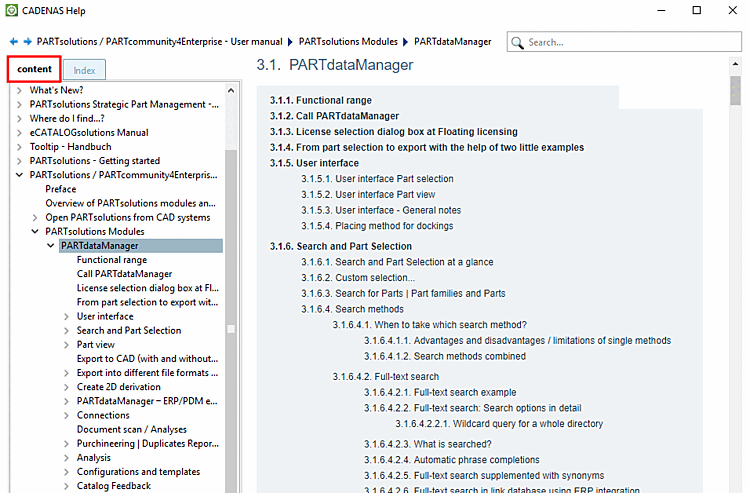Click PARTsolutions Modules in the breadcrumb
This screenshot has height=493, width=750.
[348, 42]
